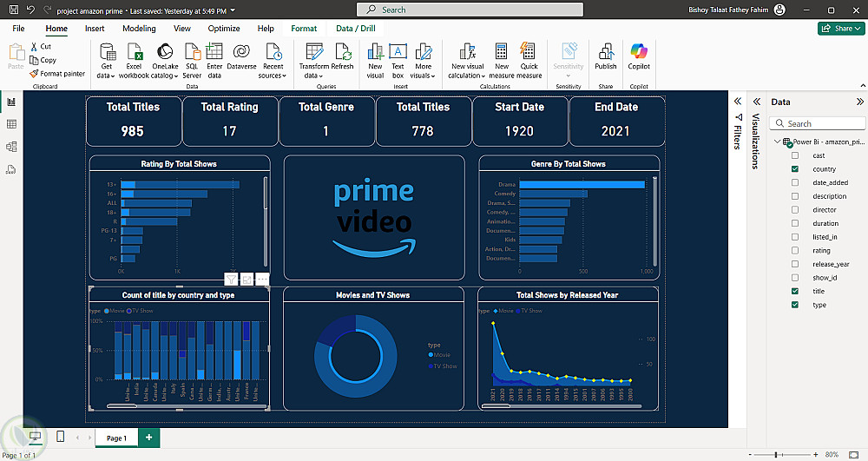Click the filter icon on selected visual

pyautogui.click(x=232, y=280)
